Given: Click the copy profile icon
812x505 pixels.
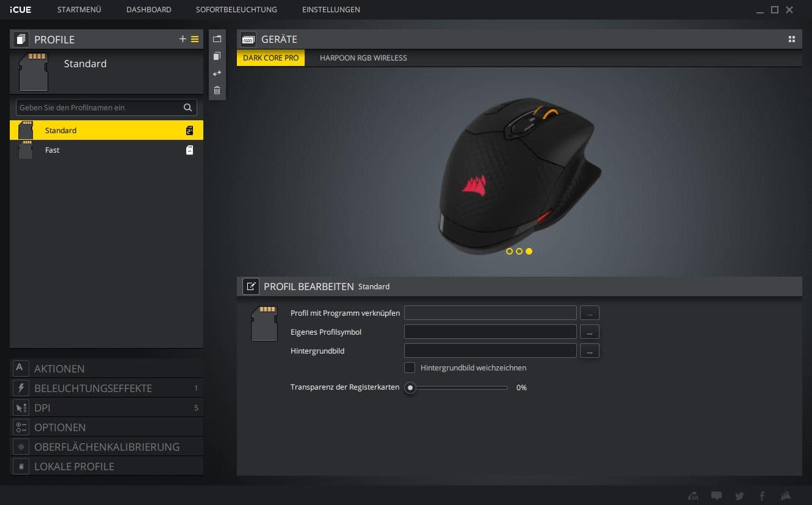Looking at the screenshot, I should pyautogui.click(x=217, y=56).
